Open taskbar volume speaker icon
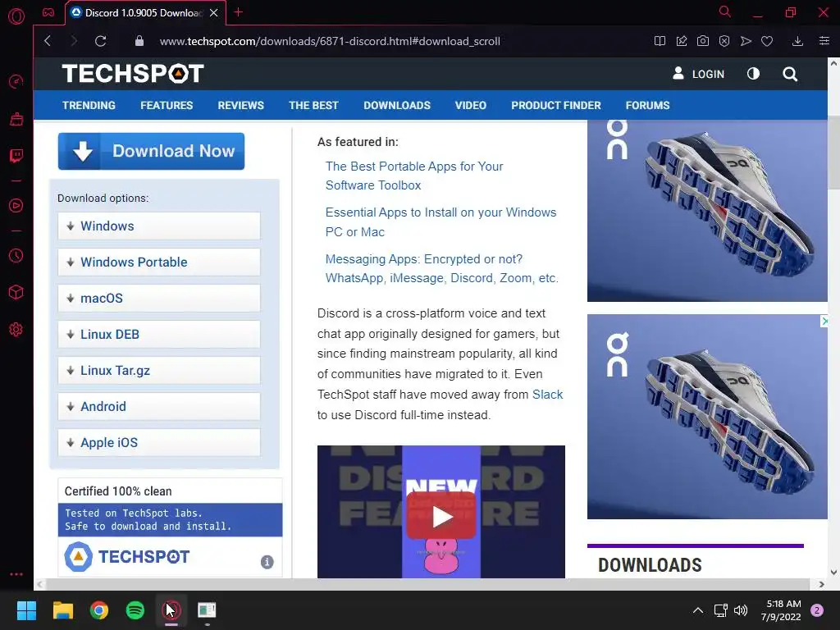The height and width of the screenshot is (630, 840). coord(741,610)
